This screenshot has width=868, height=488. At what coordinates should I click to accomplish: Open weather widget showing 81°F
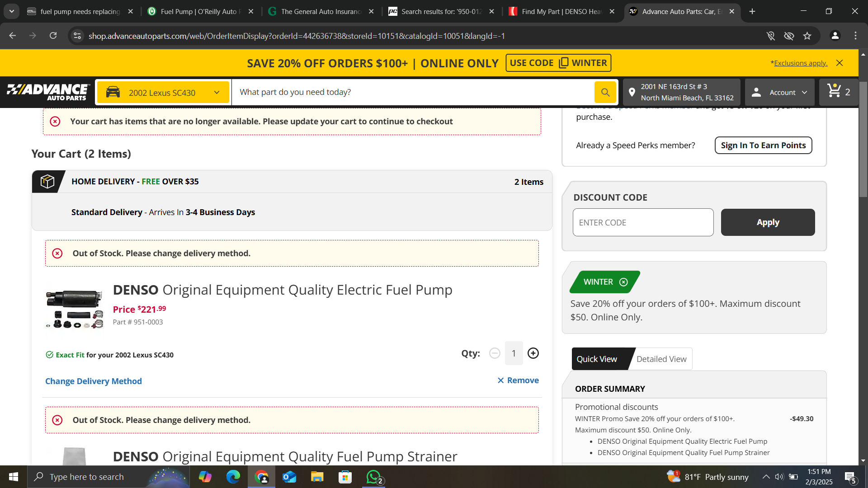coord(708,477)
